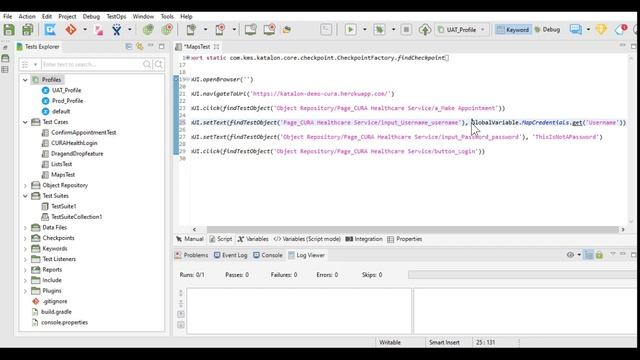640x360 pixels.
Task: Open the TestOps menu
Action: [116, 16]
